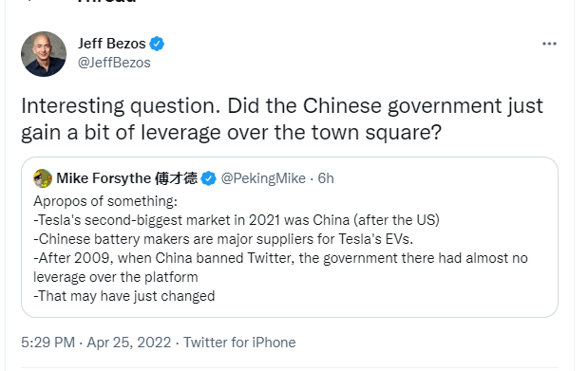Click Mike Forsythe avatar in quoted tweet

(x=43, y=178)
